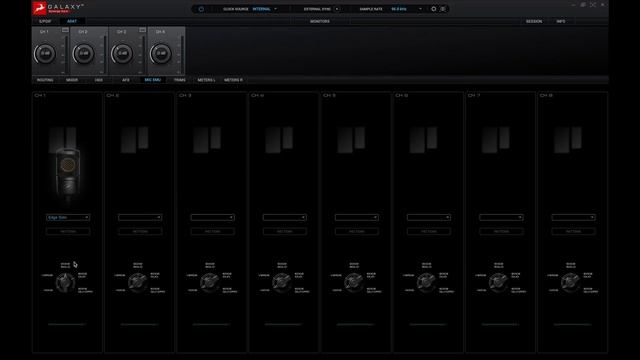Click the button below CH 6 mic dropdown
Screen dimensions: 640x360
(429, 231)
